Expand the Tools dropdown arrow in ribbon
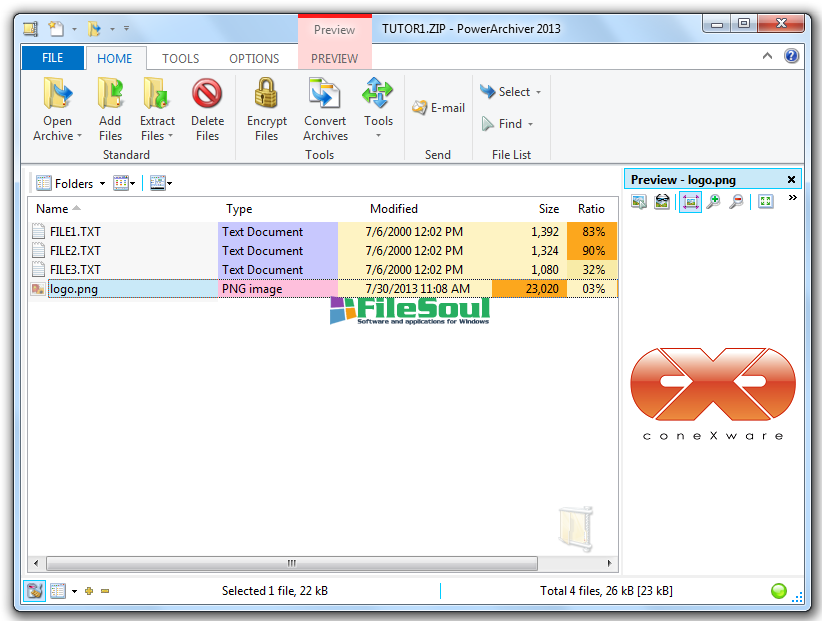Image resolution: width=822 pixels, height=621 pixels. (x=378, y=136)
